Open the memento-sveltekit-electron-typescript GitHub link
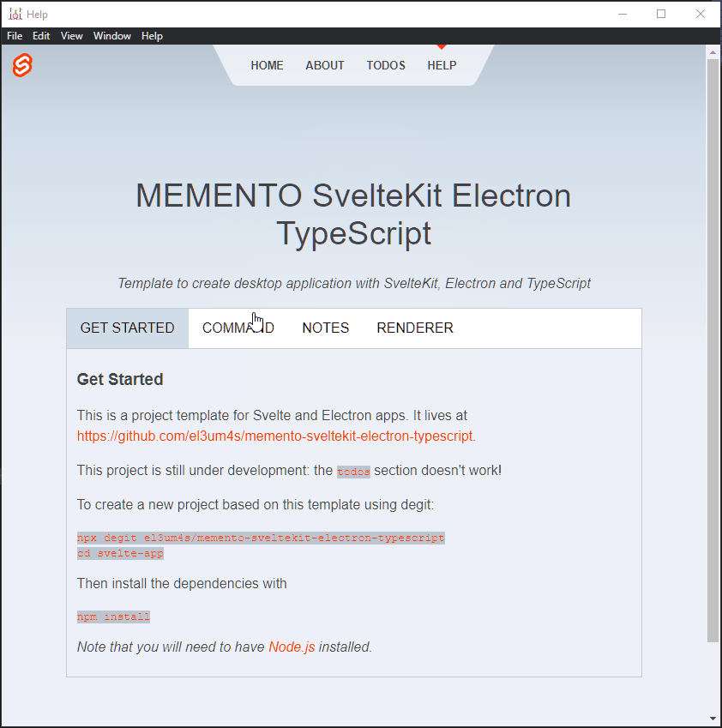Image resolution: width=722 pixels, height=728 pixels. (274, 437)
